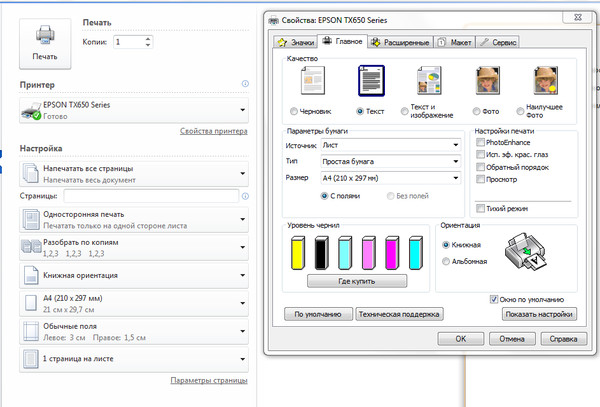Image resolution: width=600 pixels, height=407 pixels.
Task: Click the large Печать printer icon button
Action: (46, 43)
